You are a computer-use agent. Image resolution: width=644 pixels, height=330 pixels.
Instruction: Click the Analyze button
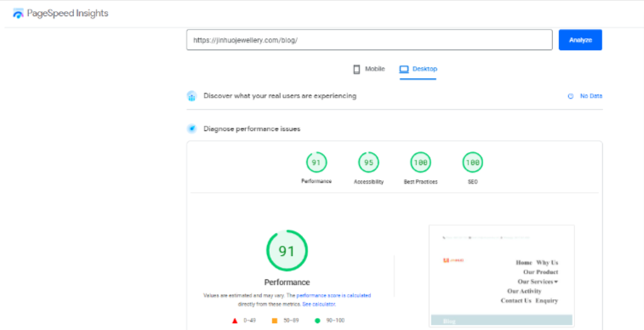click(580, 40)
